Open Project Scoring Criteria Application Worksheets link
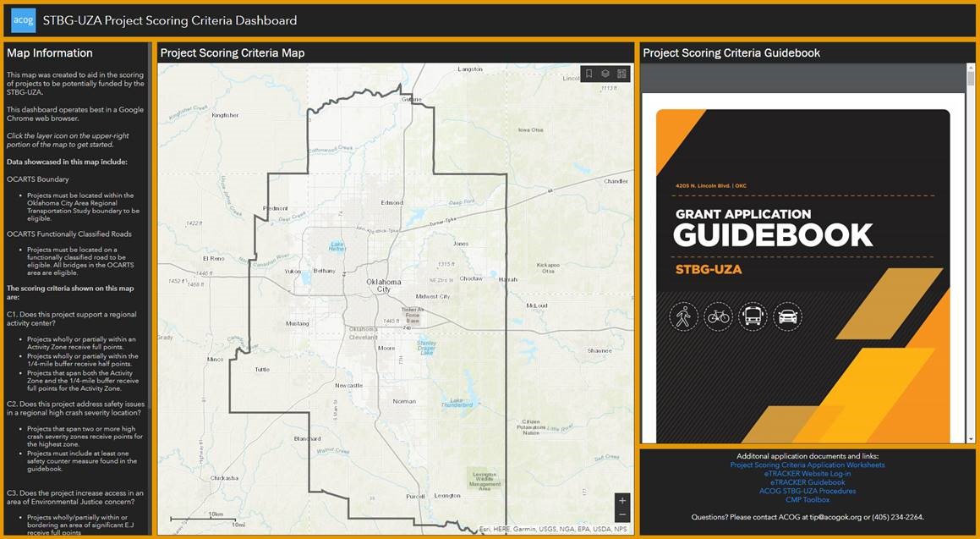The image size is (980, 539). click(808, 465)
